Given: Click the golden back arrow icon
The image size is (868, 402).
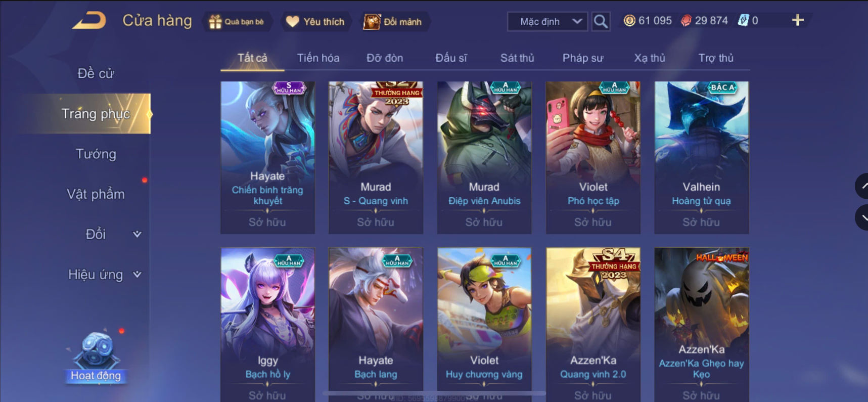Looking at the screenshot, I should (89, 21).
